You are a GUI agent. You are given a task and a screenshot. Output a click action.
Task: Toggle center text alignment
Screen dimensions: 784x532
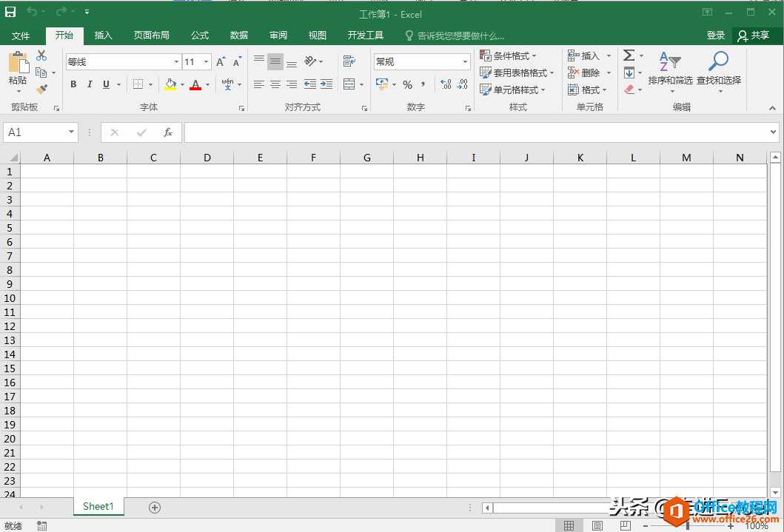click(x=275, y=84)
